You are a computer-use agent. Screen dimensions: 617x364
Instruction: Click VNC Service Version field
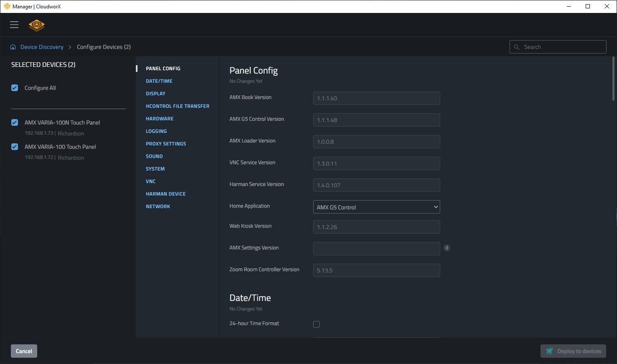[x=376, y=163]
